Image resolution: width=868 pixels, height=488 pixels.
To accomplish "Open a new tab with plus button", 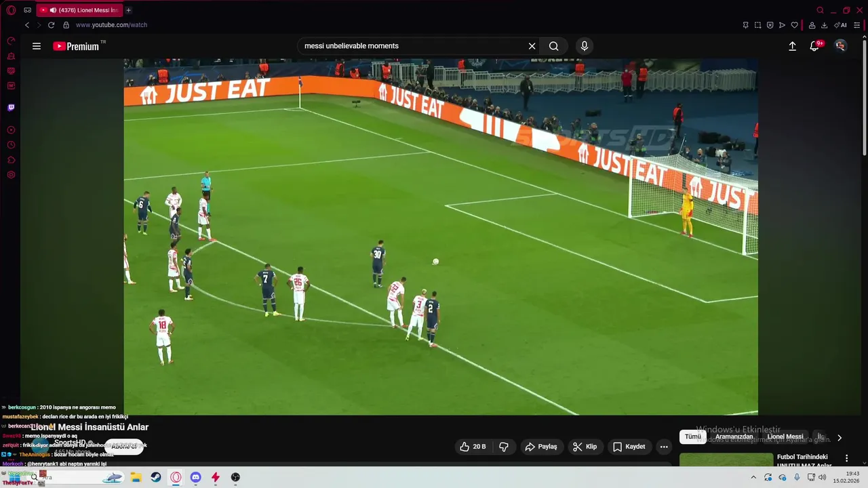I will pos(128,10).
